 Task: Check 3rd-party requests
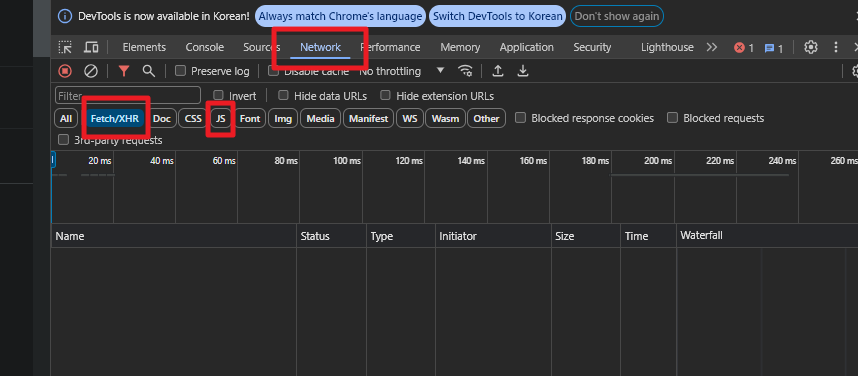point(63,139)
